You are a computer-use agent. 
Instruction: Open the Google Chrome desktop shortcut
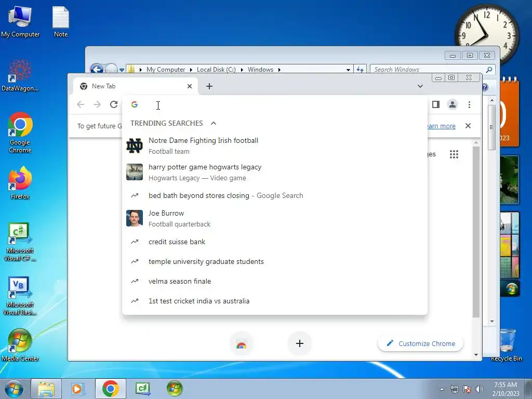click(x=20, y=132)
